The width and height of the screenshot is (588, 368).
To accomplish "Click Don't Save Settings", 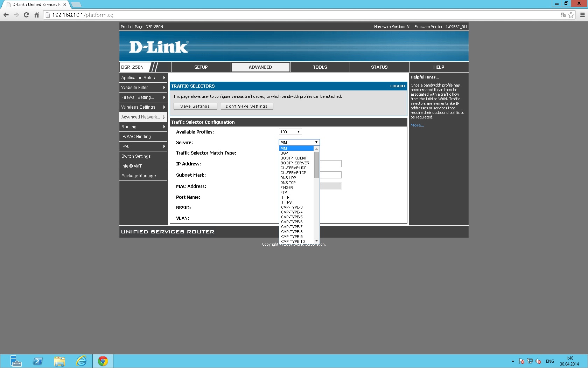I will click(x=247, y=106).
